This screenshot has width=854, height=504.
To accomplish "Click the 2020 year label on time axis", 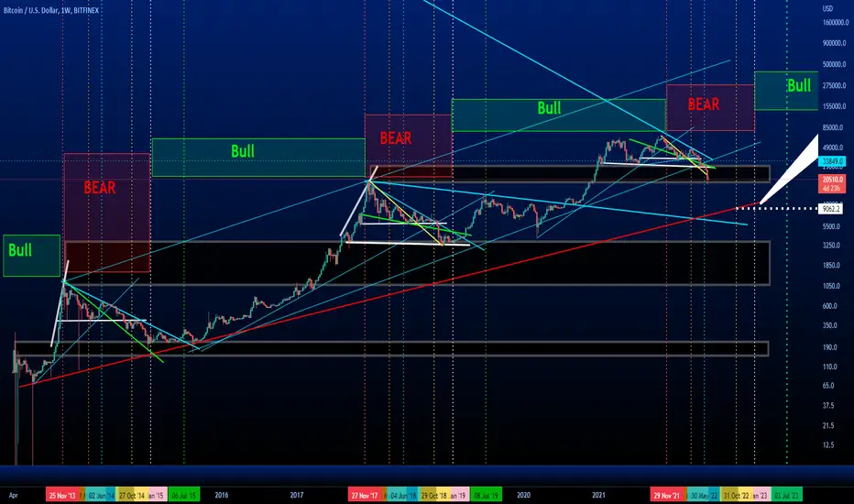I will click(523, 495).
